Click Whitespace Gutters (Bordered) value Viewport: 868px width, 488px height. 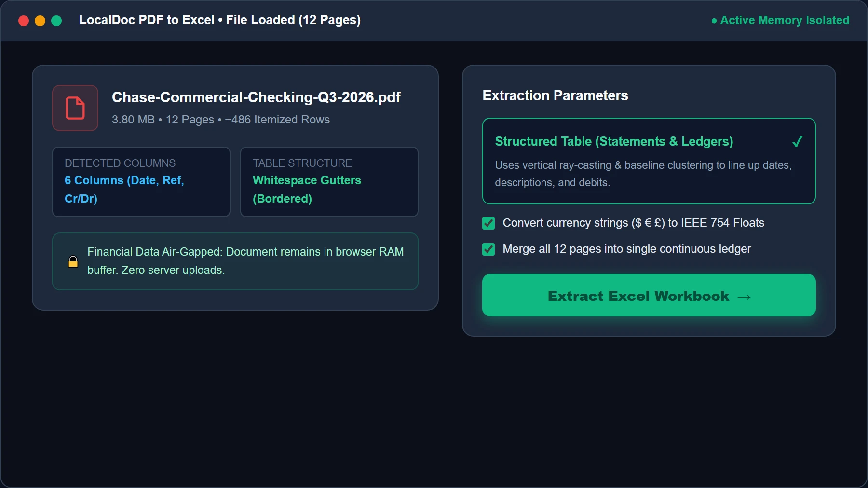[x=307, y=189]
